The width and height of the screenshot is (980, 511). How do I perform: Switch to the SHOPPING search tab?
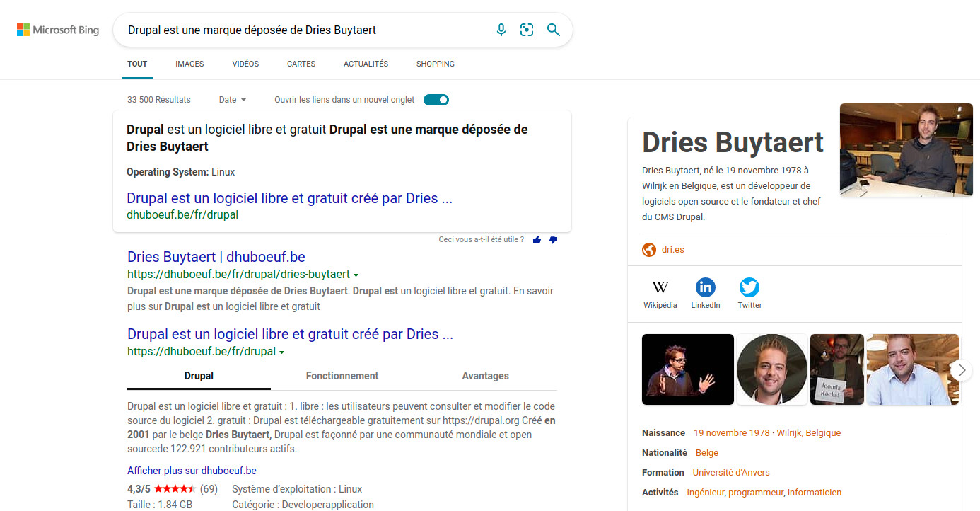[436, 64]
